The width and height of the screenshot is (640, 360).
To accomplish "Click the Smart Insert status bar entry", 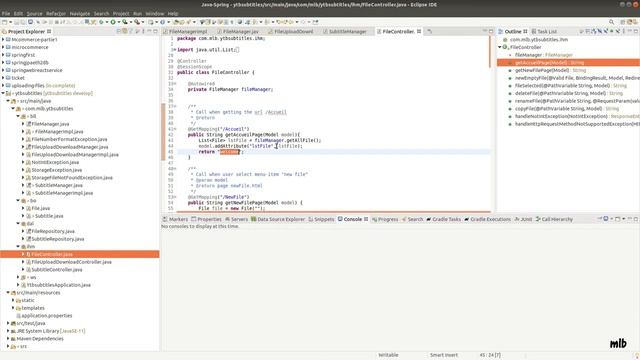I will pyautogui.click(x=444, y=355).
